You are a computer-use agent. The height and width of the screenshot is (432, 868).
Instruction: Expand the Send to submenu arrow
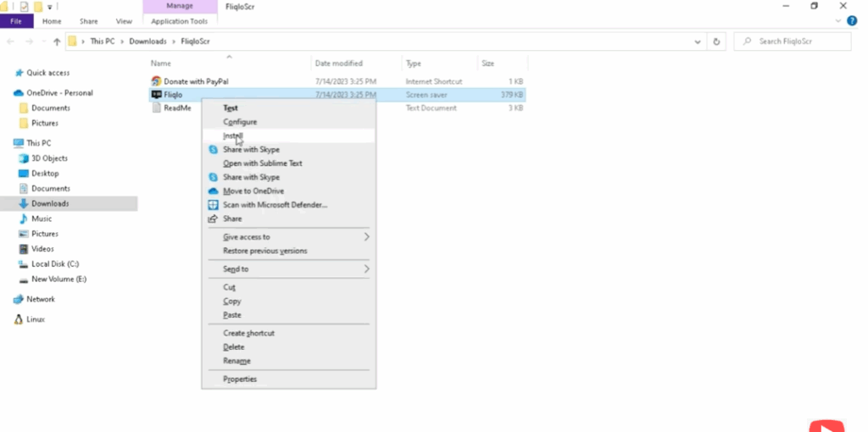pyautogui.click(x=366, y=269)
